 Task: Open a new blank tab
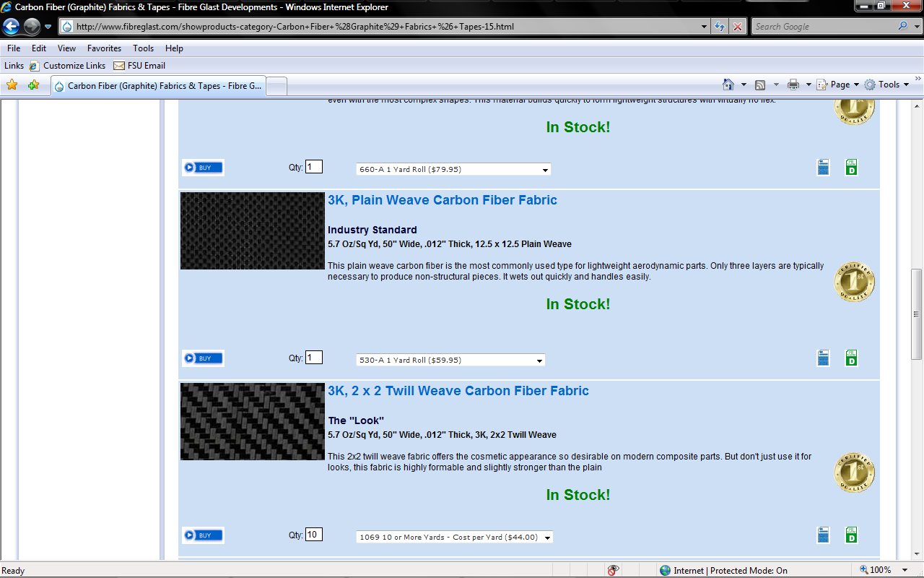(x=276, y=86)
